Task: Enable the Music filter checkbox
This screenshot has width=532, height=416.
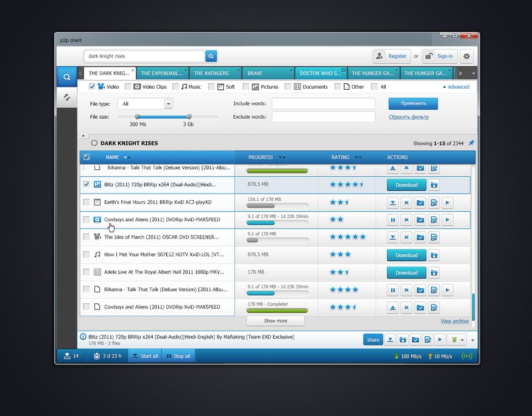Action: coord(176,87)
